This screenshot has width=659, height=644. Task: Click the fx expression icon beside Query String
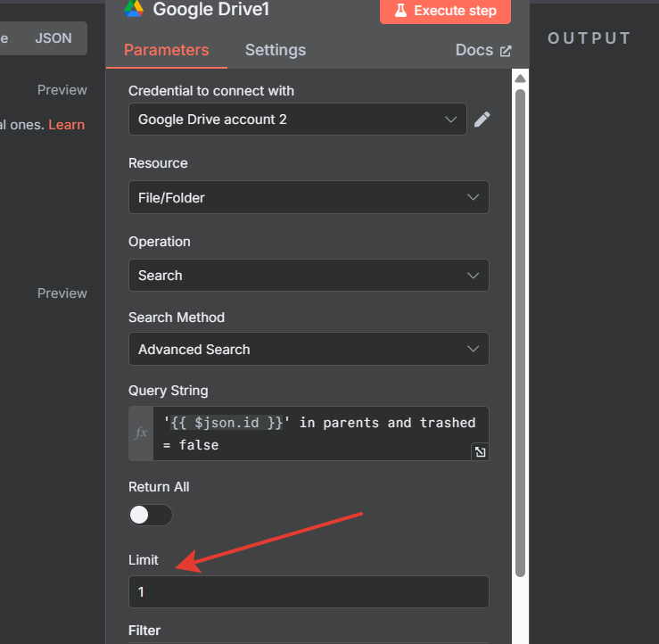(x=141, y=433)
